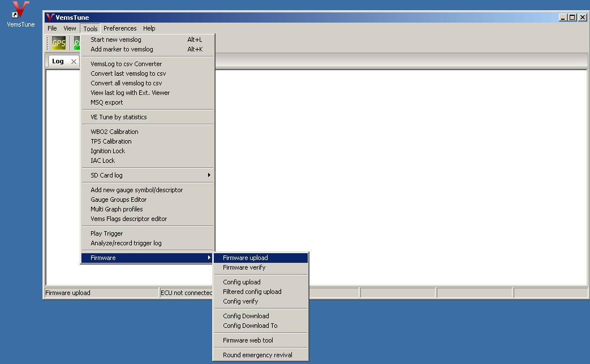Start TPS Calibration
590x364 pixels.
coord(148,141)
